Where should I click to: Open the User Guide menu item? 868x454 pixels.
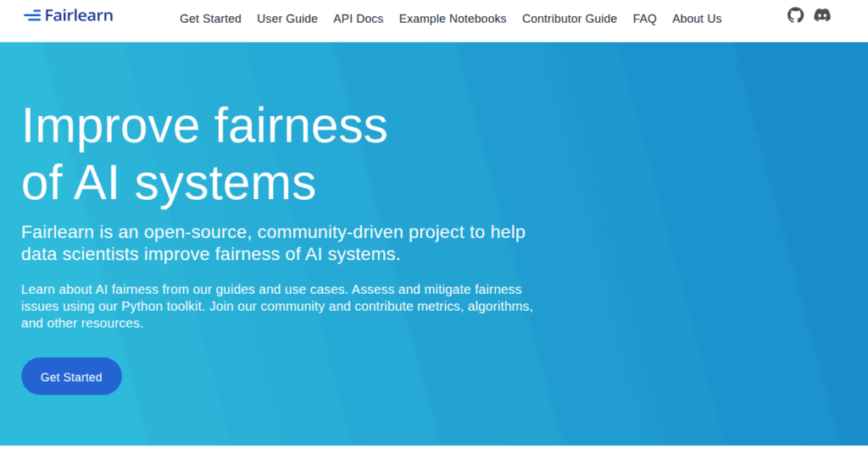coord(287,19)
